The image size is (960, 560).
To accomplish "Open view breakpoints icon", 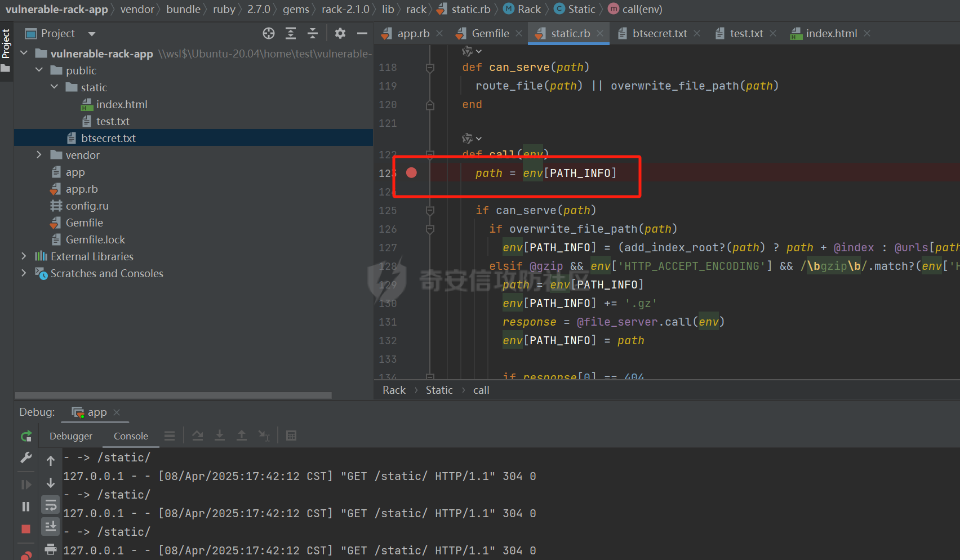I will point(26,554).
